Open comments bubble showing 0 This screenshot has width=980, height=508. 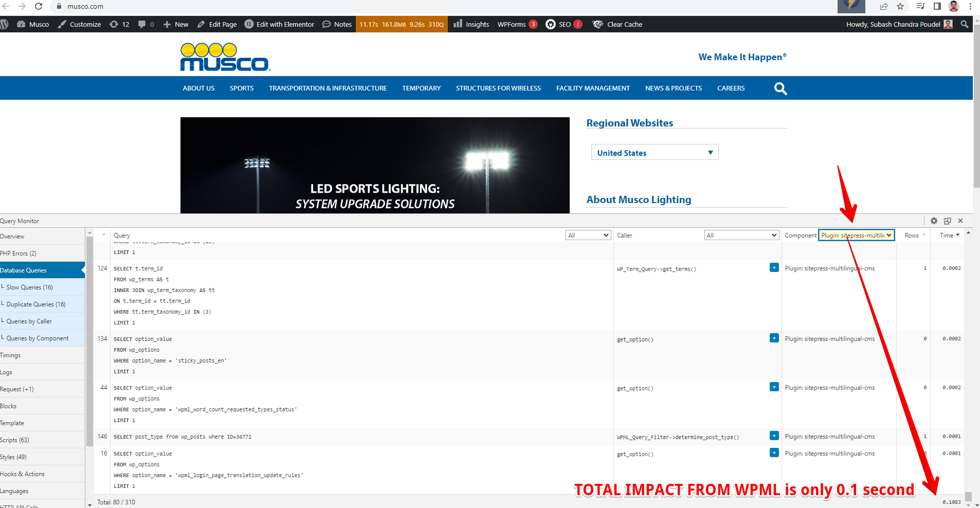click(x=146, y=24)
